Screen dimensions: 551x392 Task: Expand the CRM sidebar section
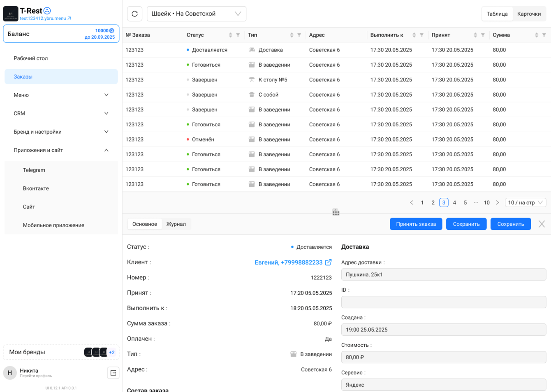point(61,114)
